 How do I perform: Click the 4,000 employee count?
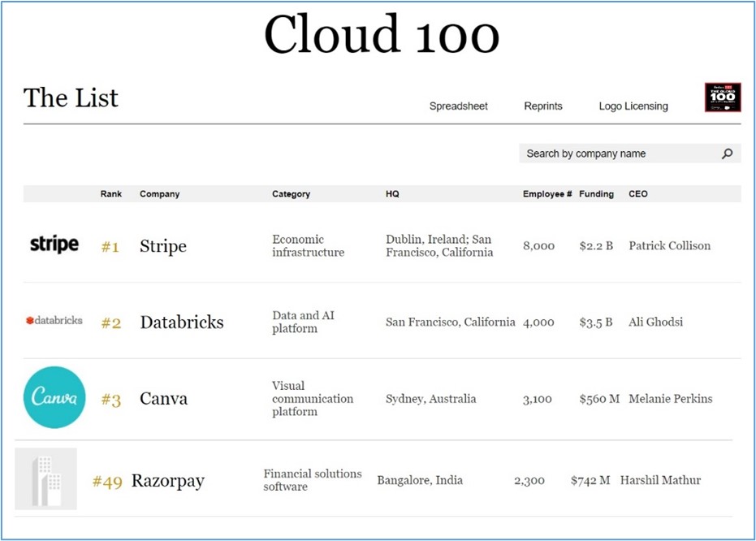tap(538, 322)
